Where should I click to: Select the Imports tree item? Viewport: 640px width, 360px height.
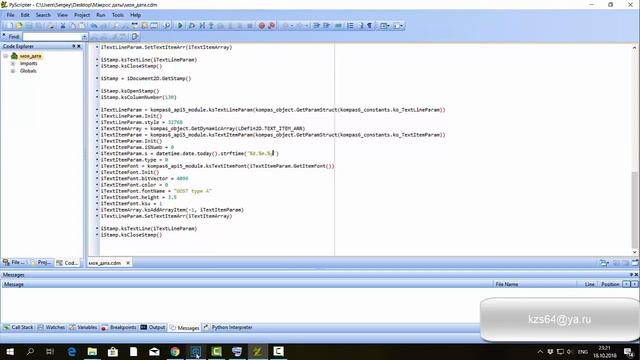(x=29, y=63)
